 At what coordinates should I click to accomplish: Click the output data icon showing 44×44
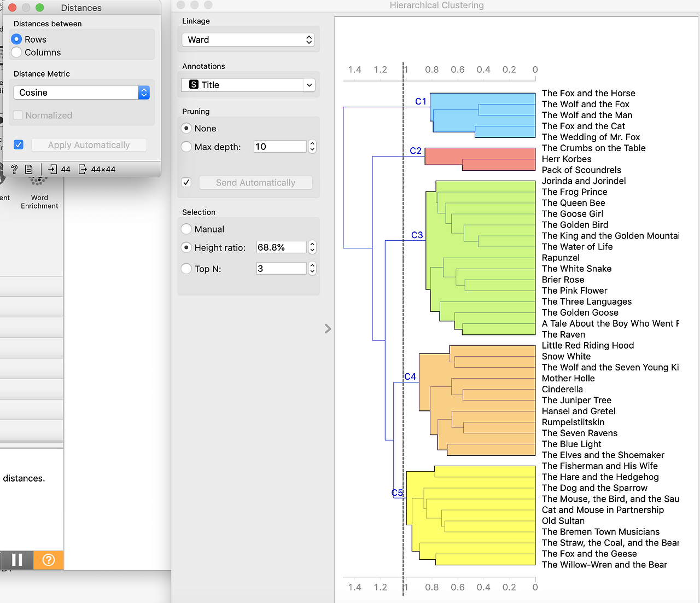83,169
